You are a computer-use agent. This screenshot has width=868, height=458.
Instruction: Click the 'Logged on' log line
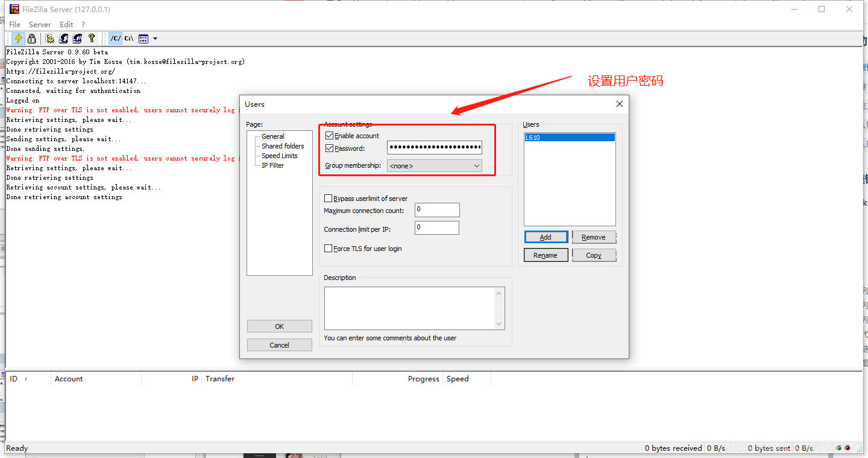[23, 101]
